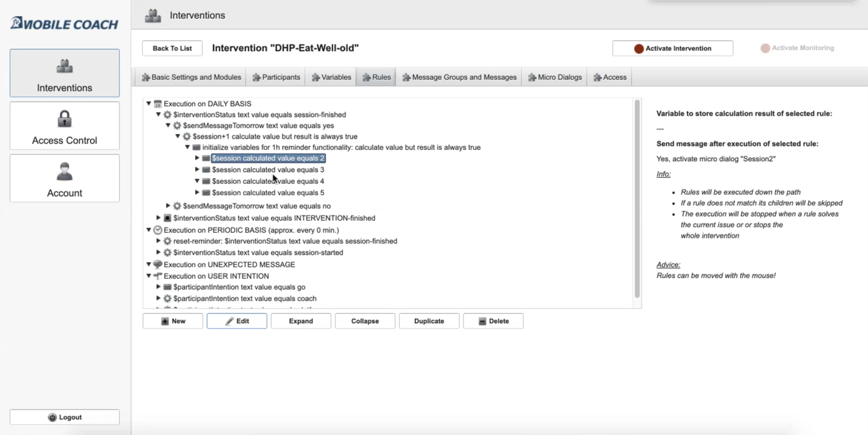This screenshot has width=868, height=435.
Task: Click the Account person icon
Action: (x=65, y=171)
